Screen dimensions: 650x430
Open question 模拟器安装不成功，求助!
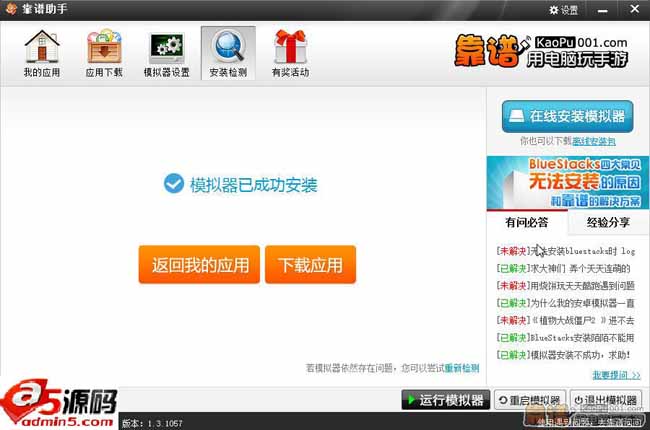click(563, 355)
